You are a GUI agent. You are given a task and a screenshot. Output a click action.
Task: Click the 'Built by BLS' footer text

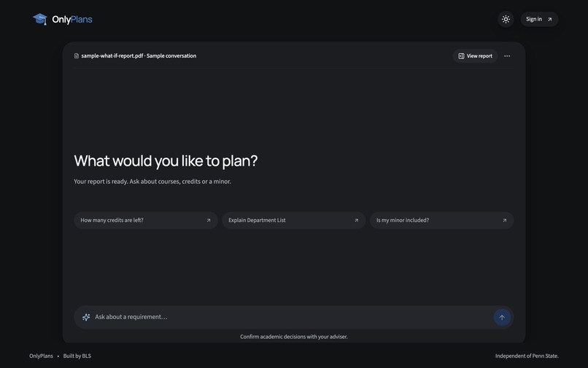click(77, 356)
